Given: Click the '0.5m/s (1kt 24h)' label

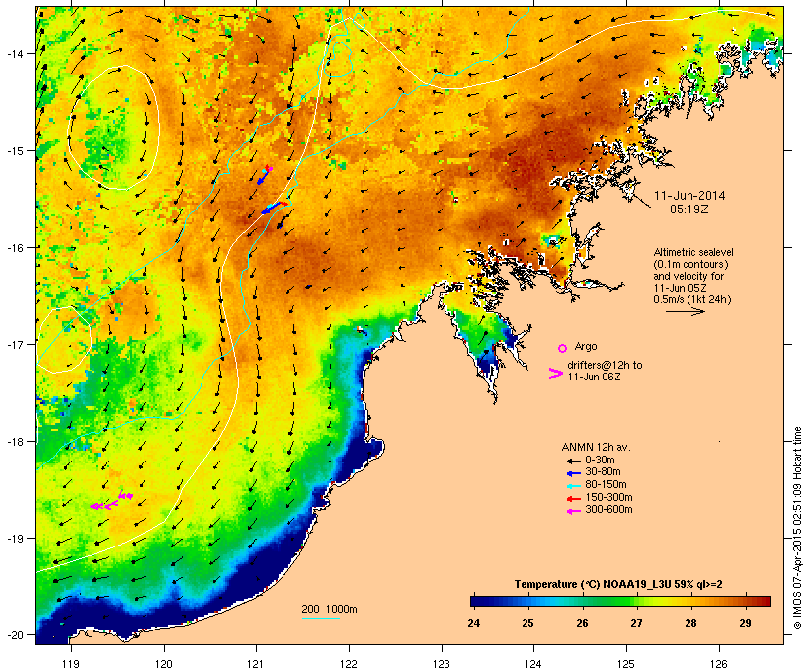Looking at the screenshot, I should [692, 299].
